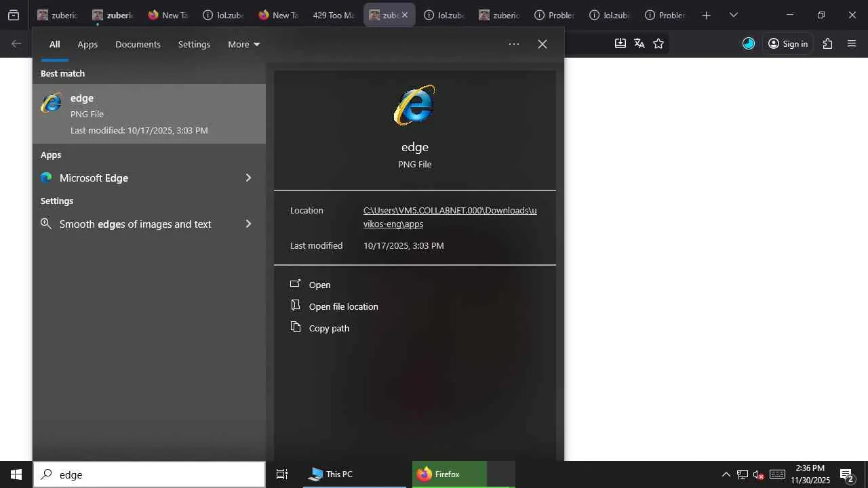Open a new Firefox tab
The height and width of the screenshot is (488, 868).
pos(706,15)
